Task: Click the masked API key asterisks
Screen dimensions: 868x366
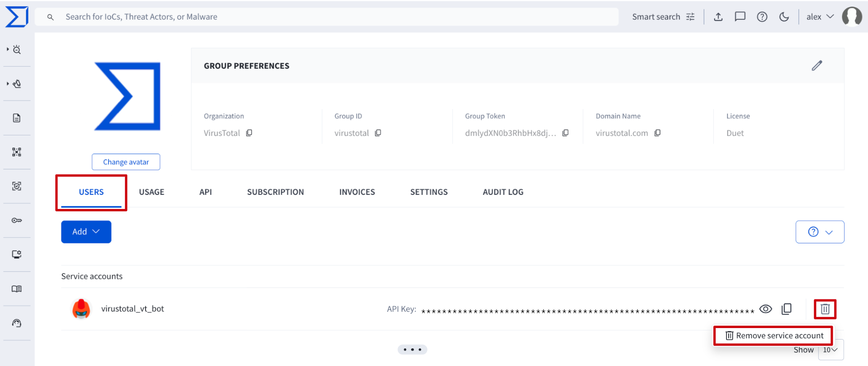Action: coord(587,311)
